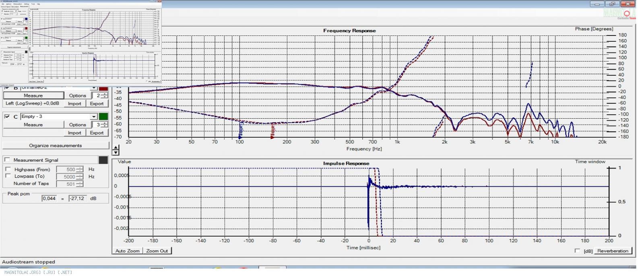Expand the Unnamed-2 measurement B dropdown arrow

pos(94,87)
